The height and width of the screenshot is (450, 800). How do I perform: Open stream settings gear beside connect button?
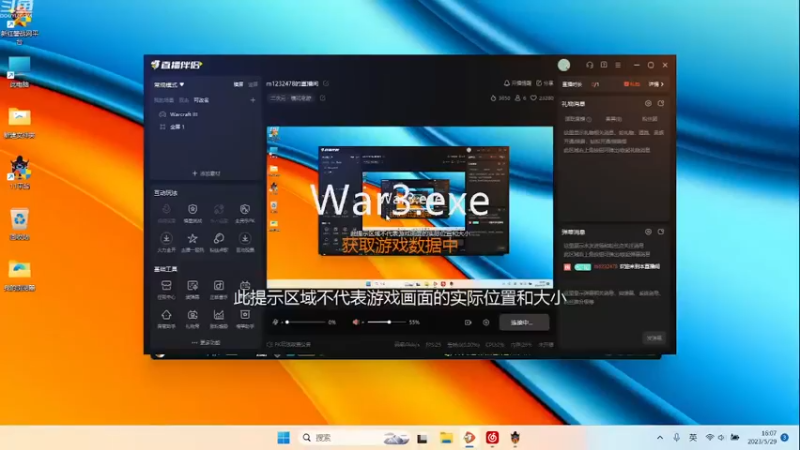point(486,322)
